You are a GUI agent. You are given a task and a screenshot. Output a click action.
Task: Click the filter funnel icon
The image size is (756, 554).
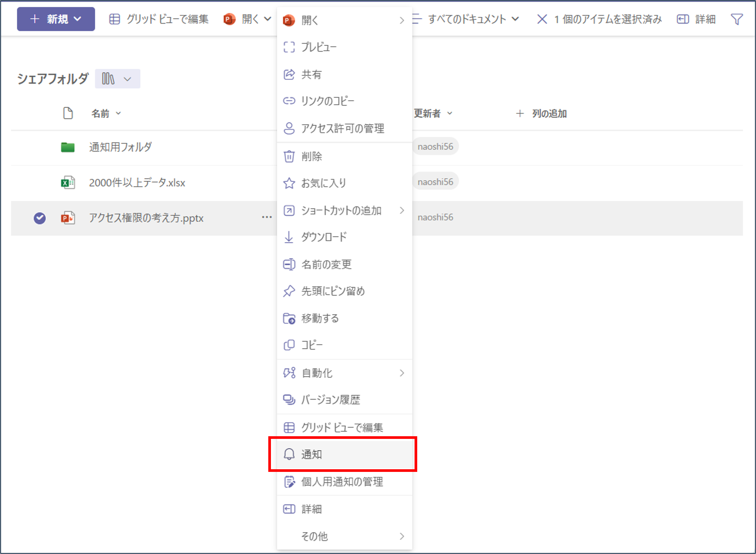click(736, 19)
